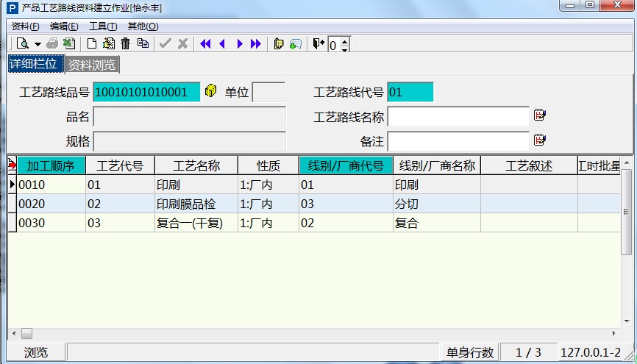Image resolution: width=637 pixels, height=364 pixels.
Task: Click the yellow notes attachment icon
Action: (278, 43)
